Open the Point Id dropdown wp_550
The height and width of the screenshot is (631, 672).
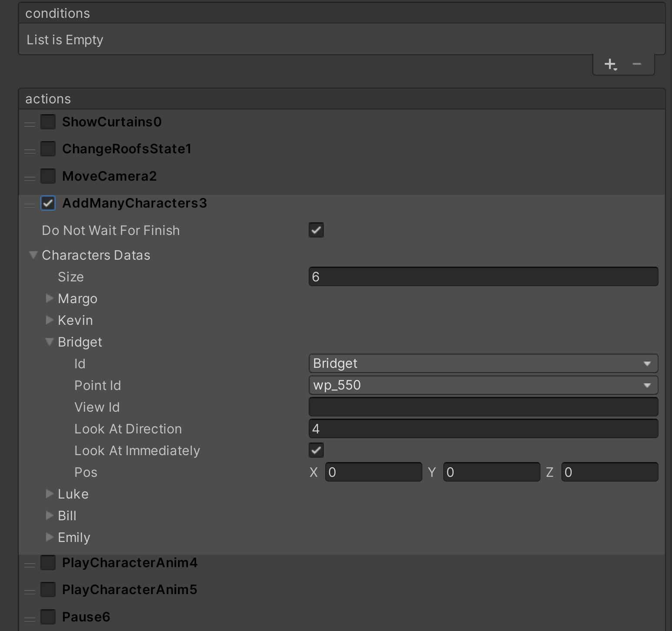pyautogui.click(x=483, y=385)
